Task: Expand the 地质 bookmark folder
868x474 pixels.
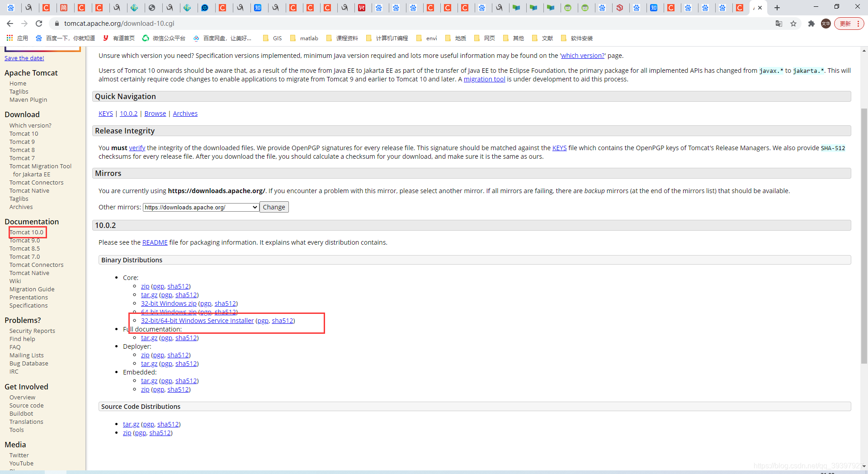Action: [x=455, y=38]
